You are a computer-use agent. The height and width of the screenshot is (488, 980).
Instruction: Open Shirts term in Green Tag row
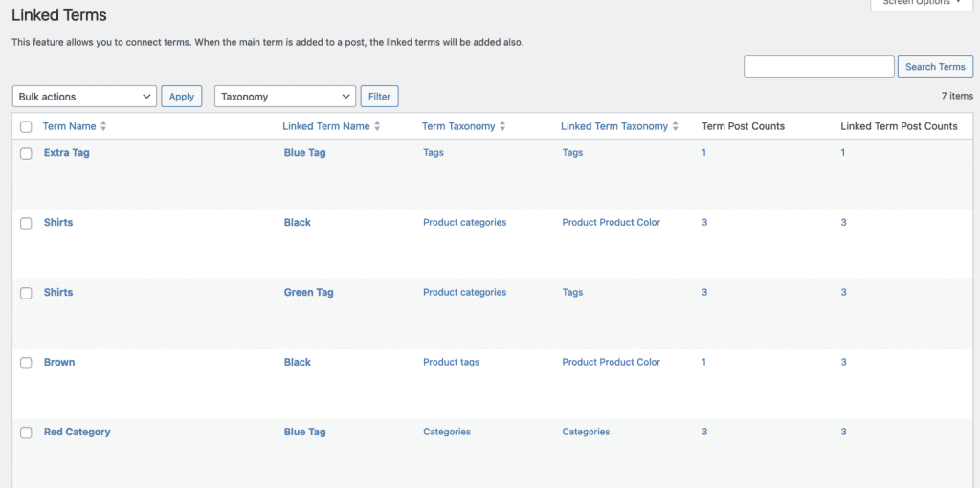(x=58, y=292)
